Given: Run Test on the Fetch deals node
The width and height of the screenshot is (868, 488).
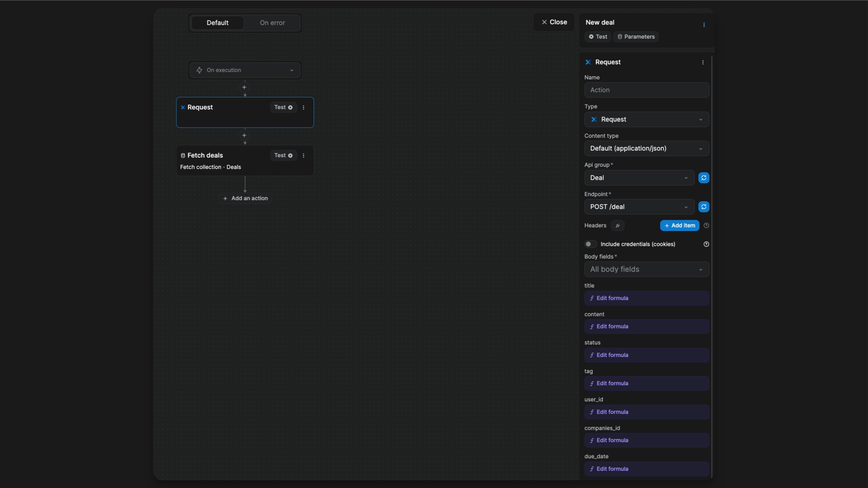Looking at the screenshot, I should coord(283,155).
